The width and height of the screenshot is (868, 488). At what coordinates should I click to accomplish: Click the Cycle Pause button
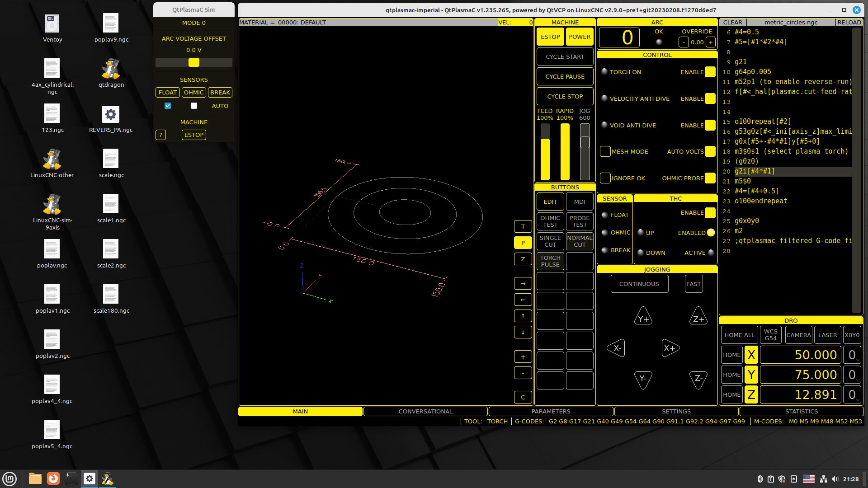pos(565,76)
